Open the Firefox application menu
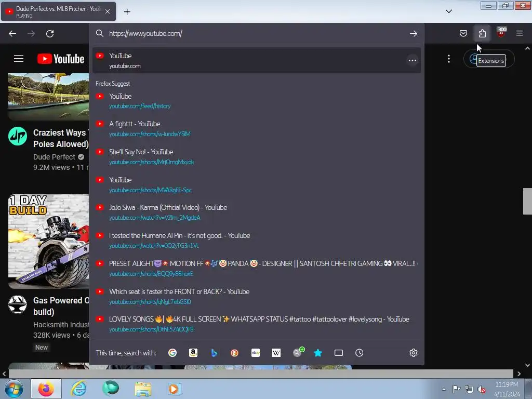 pos(520,33)
